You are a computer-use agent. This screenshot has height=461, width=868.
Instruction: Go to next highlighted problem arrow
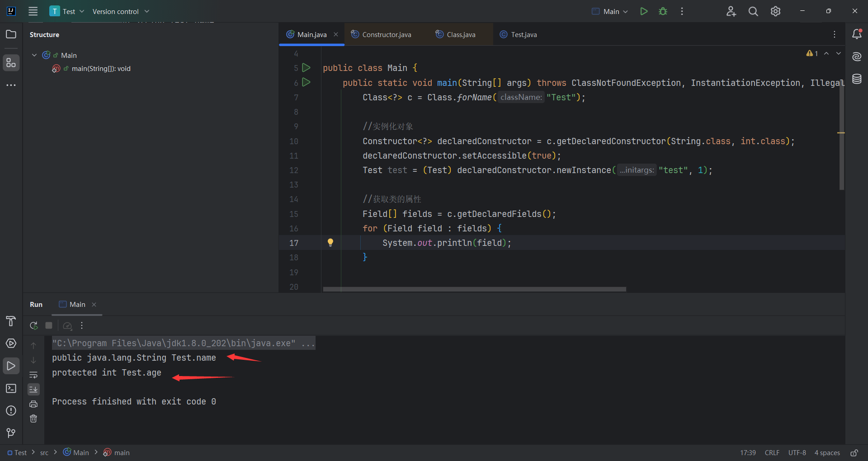(x=839, y=53)
